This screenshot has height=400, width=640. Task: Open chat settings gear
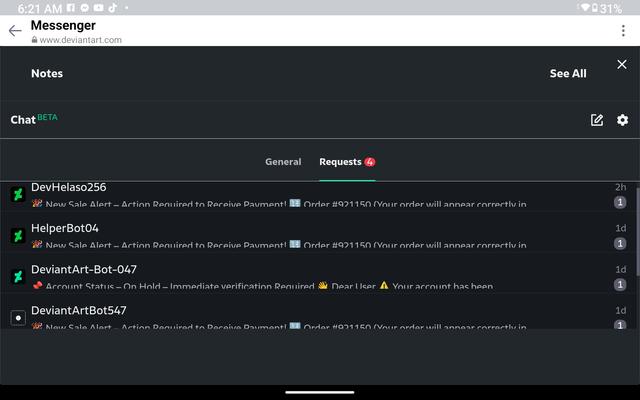click(x=622, y=120)
